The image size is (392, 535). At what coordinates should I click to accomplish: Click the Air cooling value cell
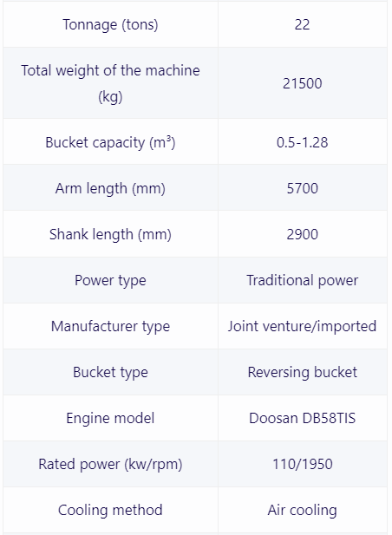303,510
